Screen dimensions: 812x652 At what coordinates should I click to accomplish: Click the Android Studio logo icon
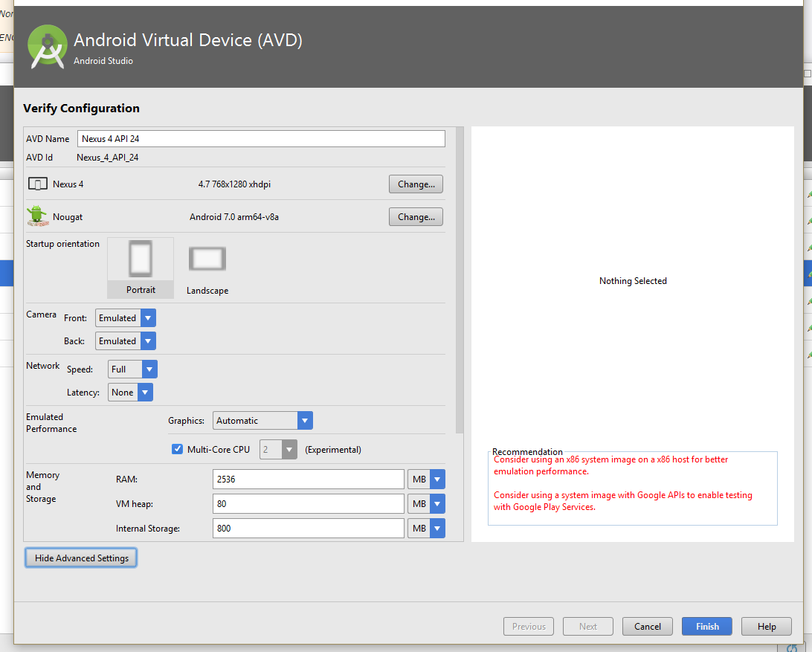tap(47, 47)
